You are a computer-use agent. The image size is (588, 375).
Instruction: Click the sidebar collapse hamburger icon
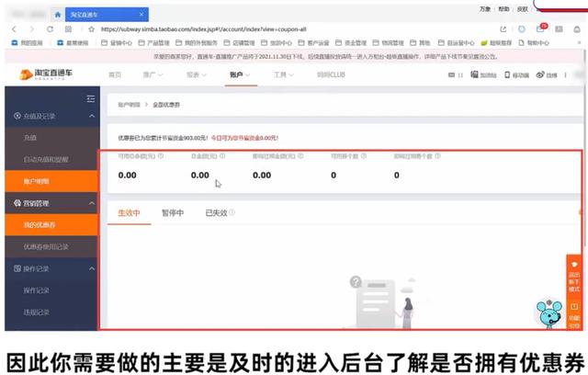click(90, 98)
